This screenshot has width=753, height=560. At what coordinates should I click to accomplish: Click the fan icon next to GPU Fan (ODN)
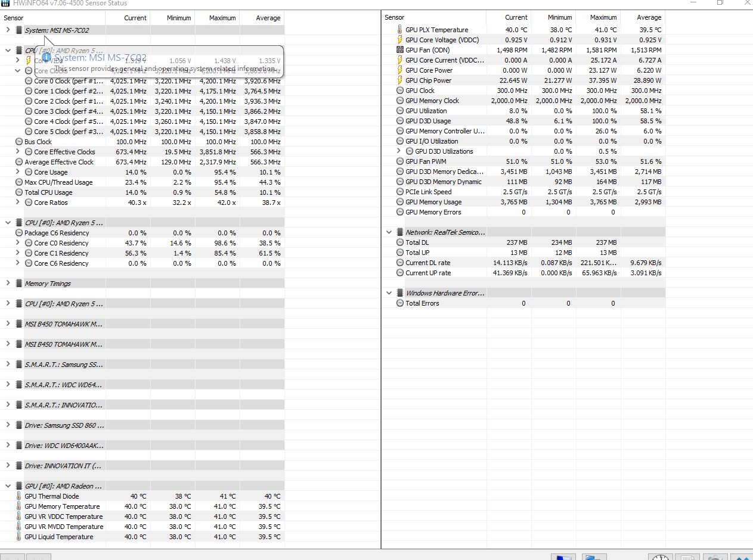(x=400, y=50)
